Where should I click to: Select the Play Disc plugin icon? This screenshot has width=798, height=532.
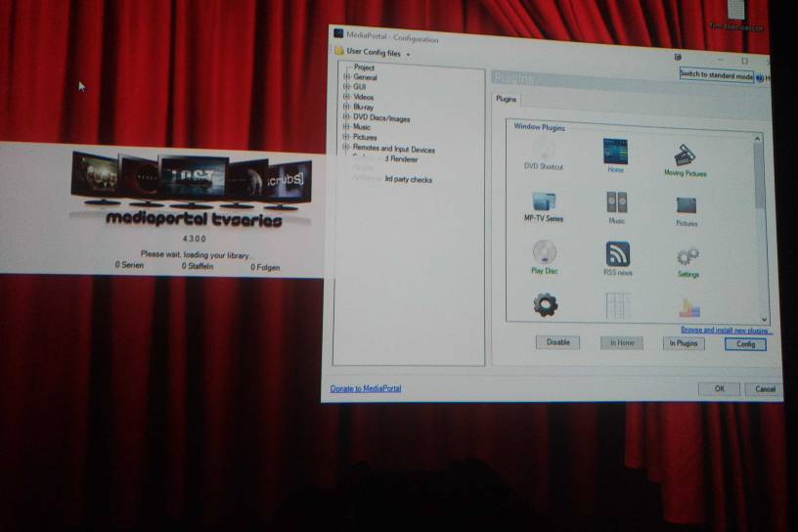point(544,252)
